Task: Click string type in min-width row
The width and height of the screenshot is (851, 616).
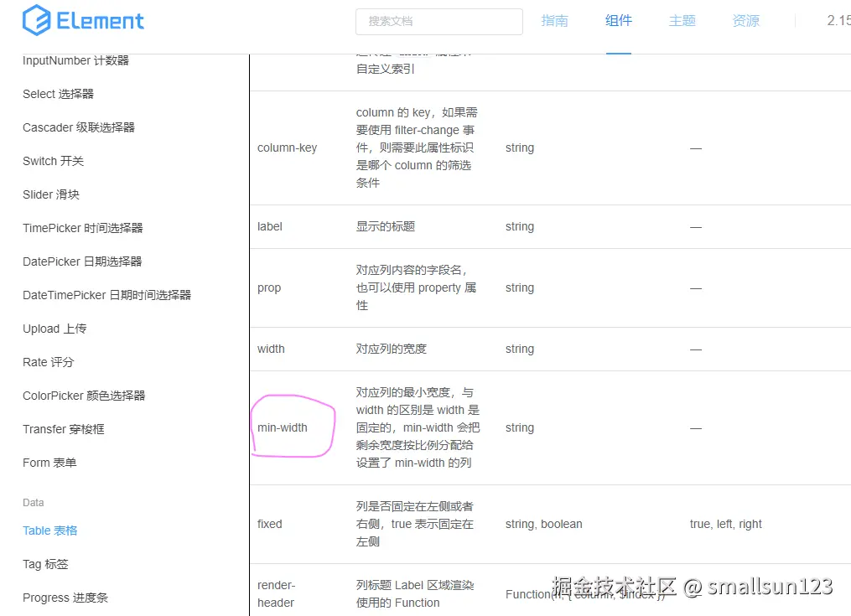Action: (520, 427)
